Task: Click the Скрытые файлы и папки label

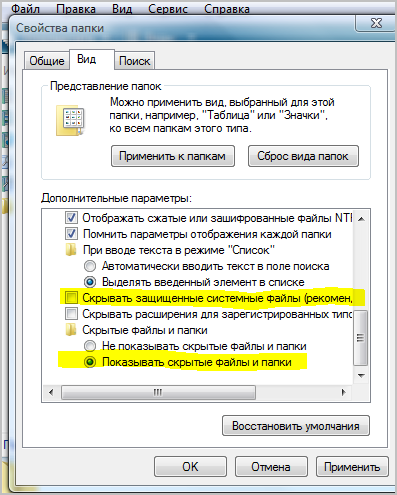Action: [x=145, y=330]
